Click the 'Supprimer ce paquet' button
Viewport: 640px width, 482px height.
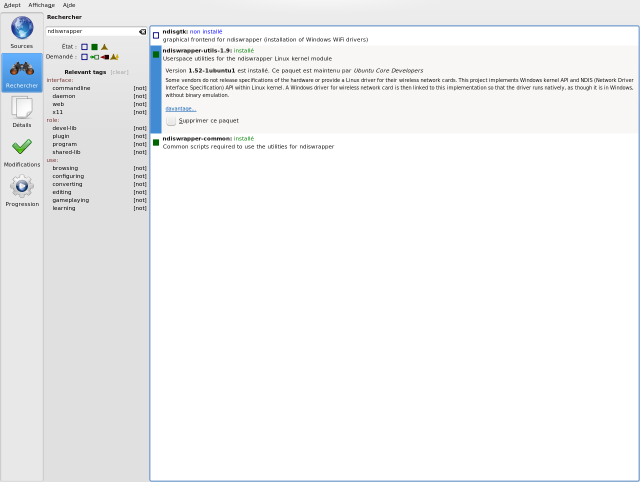coord(203,120)
